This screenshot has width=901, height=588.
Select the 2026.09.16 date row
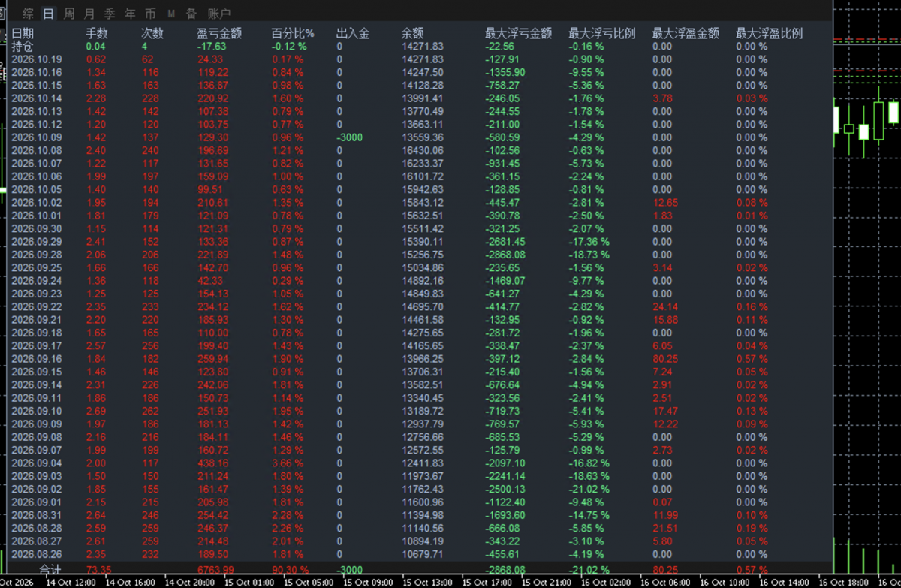pos(37,359)
